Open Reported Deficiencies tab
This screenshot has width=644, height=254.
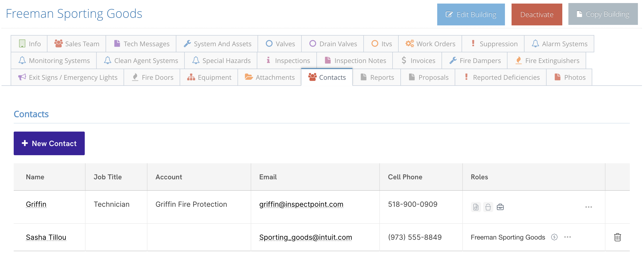point(501,77)
